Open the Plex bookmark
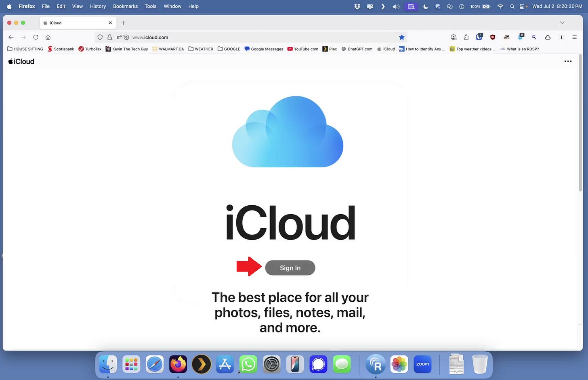 (x=330, y=49)
